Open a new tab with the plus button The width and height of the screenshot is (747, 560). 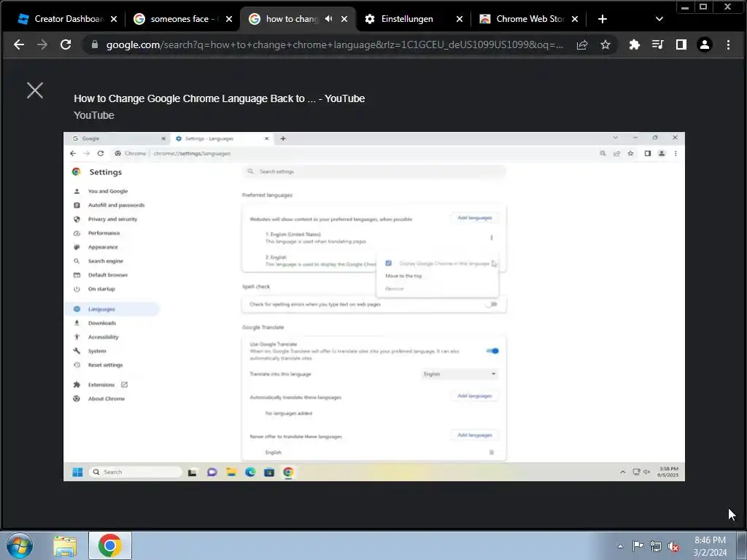602,19
